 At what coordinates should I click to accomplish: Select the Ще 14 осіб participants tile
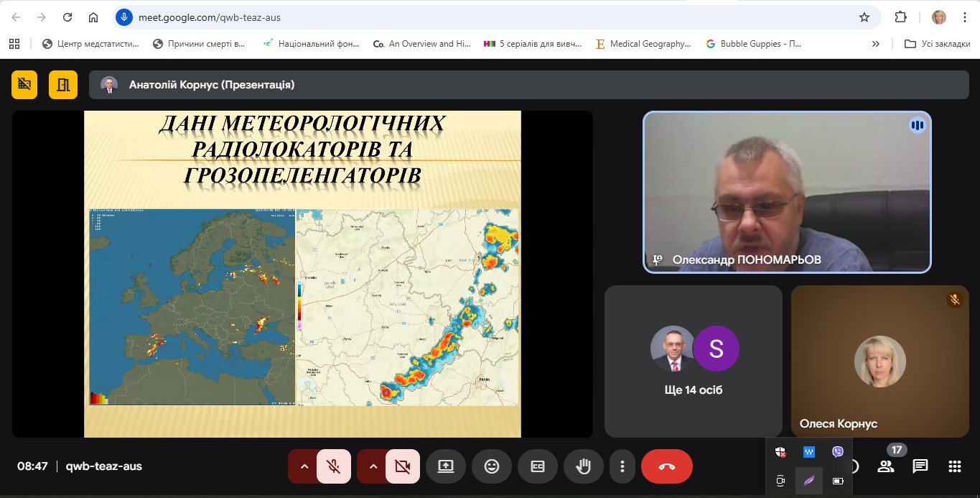693,361
